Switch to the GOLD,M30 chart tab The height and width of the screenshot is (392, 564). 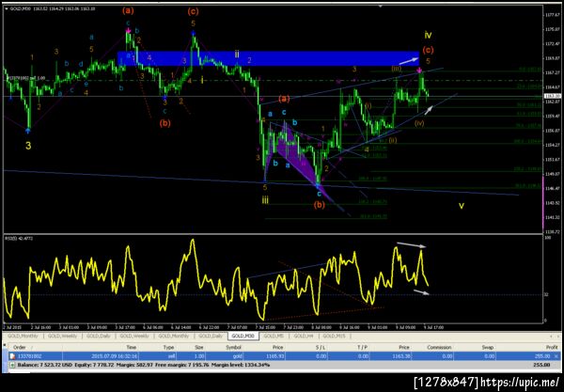click(243, 336)
